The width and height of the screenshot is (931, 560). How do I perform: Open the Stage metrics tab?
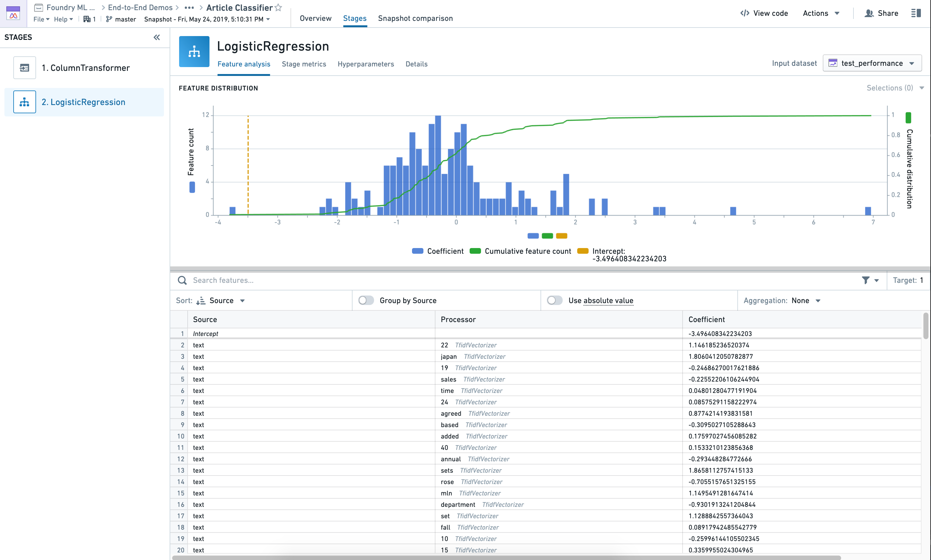click(x=304, y=64)
